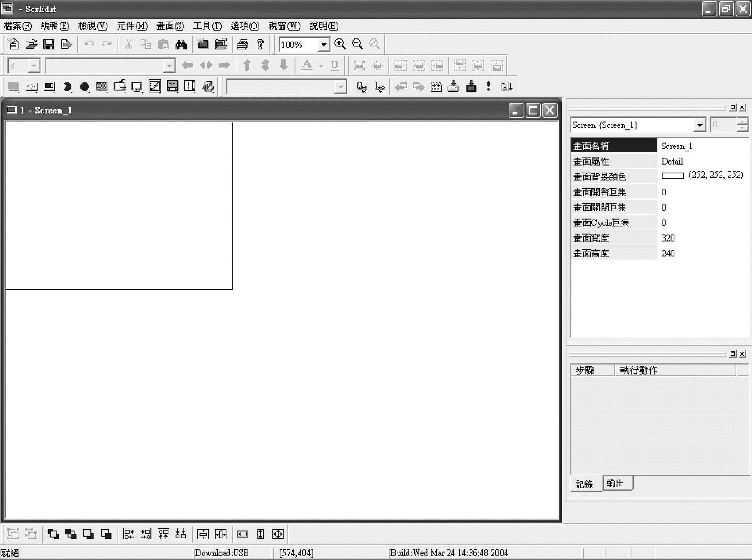Zoom out with the magnifier minus icon
The image size is (752, 560).
[357, 44]
